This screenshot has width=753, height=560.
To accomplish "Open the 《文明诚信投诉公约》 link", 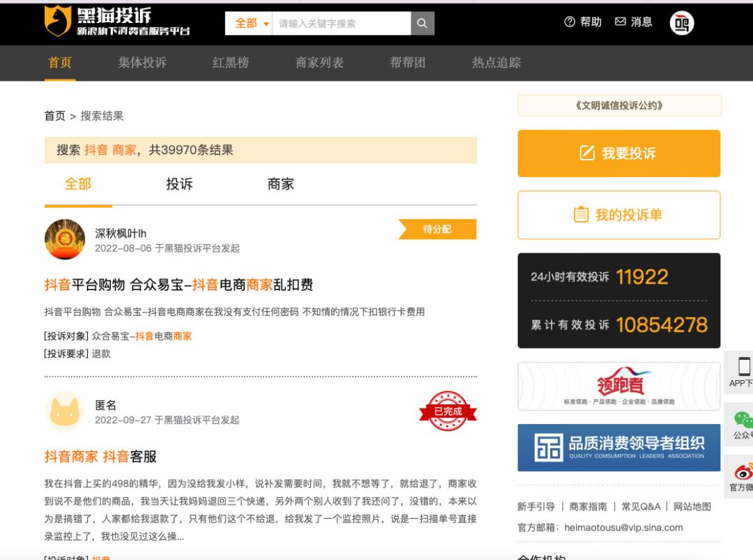I will 618,105.
